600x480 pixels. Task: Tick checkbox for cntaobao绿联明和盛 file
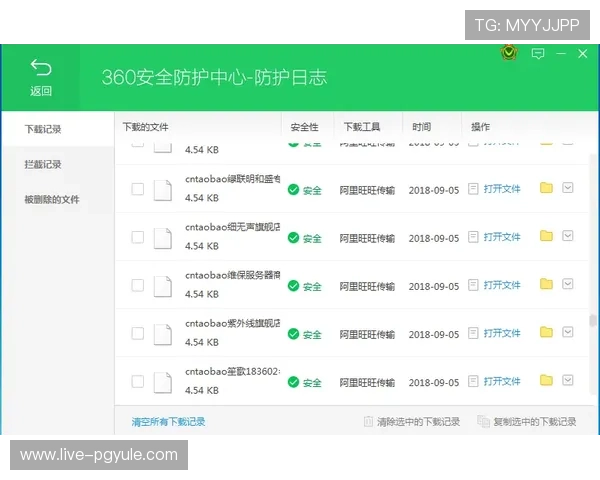pyautogui.click(x=138, y=189)
